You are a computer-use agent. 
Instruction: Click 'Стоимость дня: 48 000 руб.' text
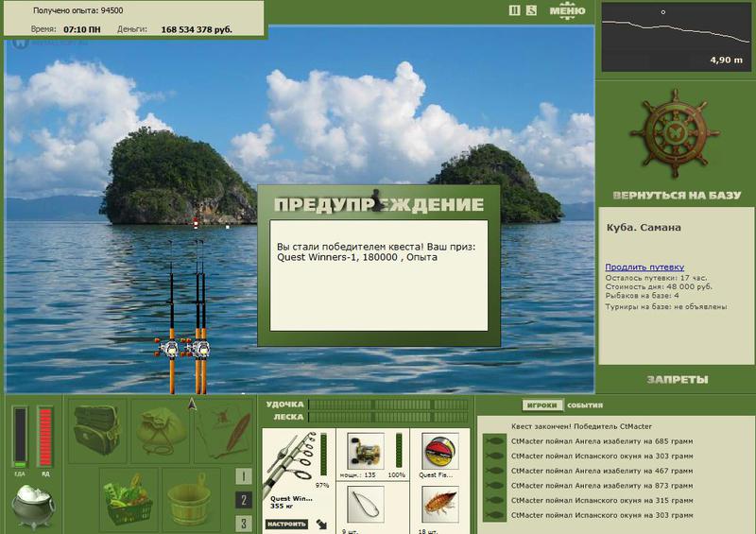pos(658,286)
